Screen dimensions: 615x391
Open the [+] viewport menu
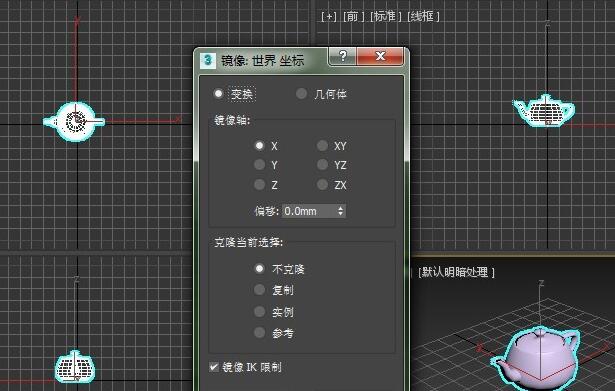329,16
